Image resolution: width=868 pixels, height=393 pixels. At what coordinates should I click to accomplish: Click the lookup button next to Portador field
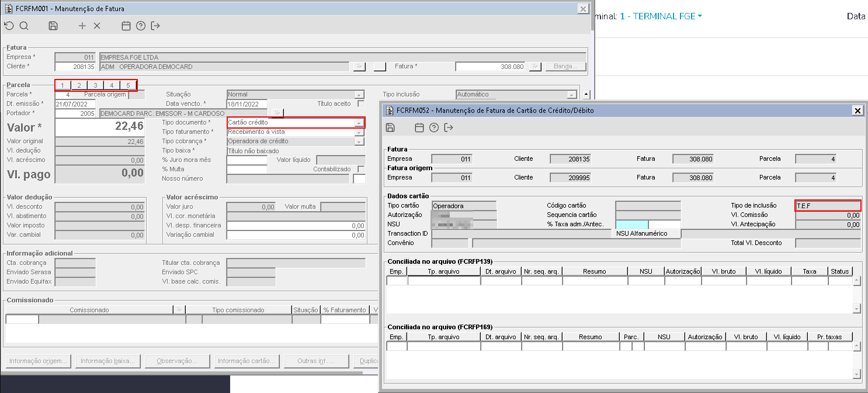tap(277, 113)
